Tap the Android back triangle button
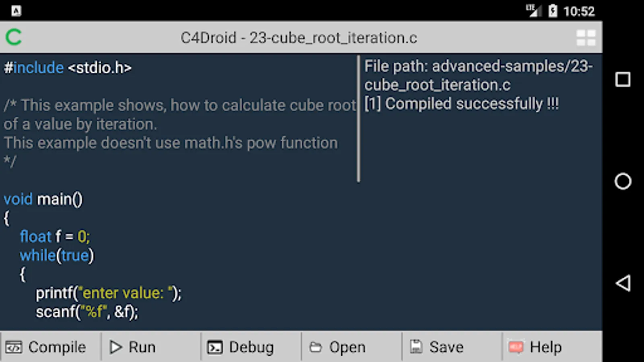 tap(623, 283)
